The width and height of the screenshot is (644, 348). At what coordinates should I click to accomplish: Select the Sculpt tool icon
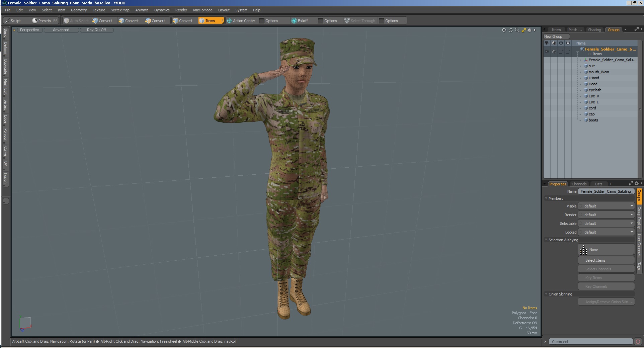coord(7,21)
